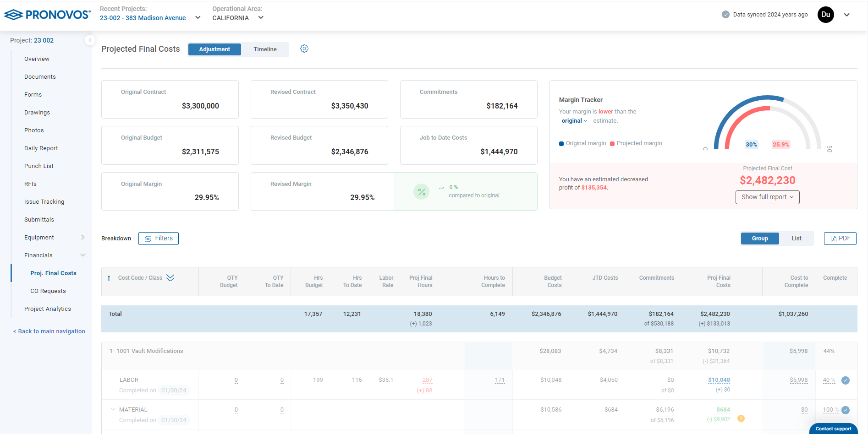Click the Margin Tracker gauge
The width and height of the screenshot is (868, 434).
point(767,123)
